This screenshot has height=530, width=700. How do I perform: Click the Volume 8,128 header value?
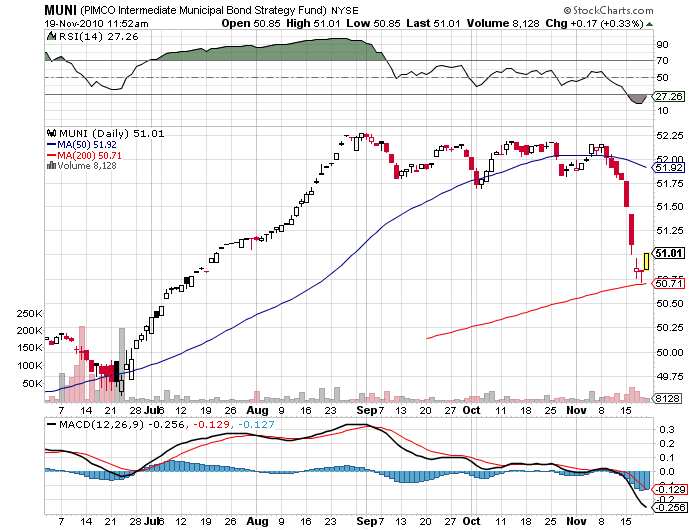click(503, 23)
